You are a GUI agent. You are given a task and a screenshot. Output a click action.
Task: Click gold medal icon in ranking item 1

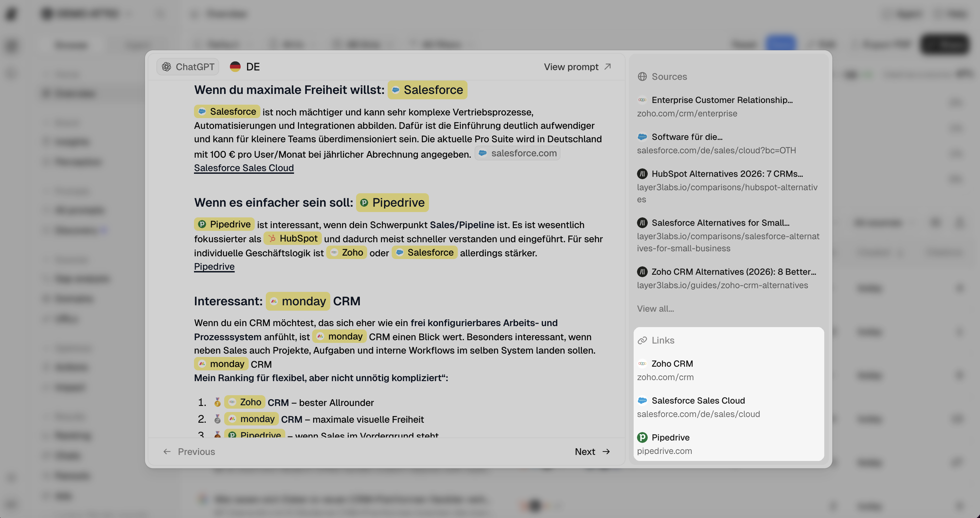pos(217,402)
